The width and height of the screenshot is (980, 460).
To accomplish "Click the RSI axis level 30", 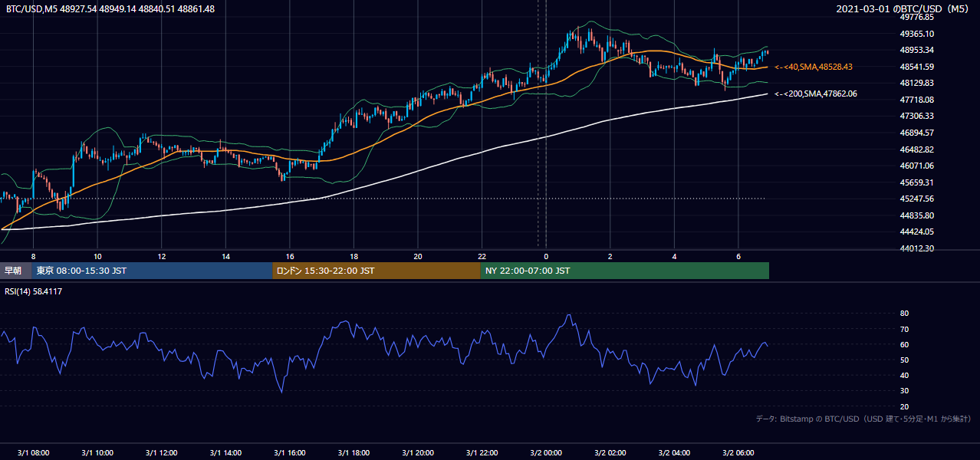I will tap(904, 391).
